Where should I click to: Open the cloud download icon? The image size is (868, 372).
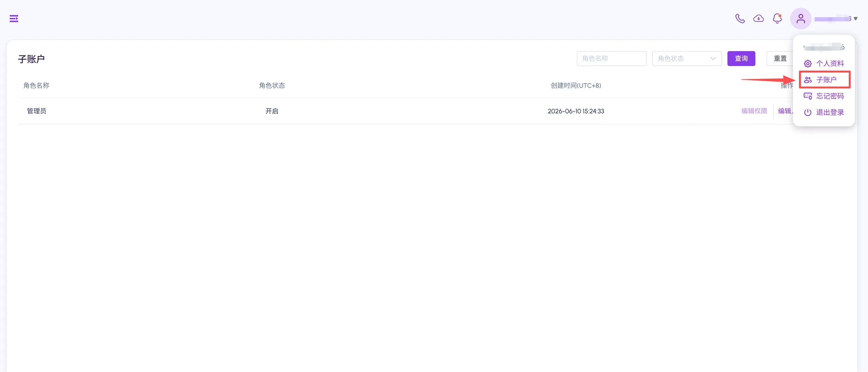pos(759,19)
